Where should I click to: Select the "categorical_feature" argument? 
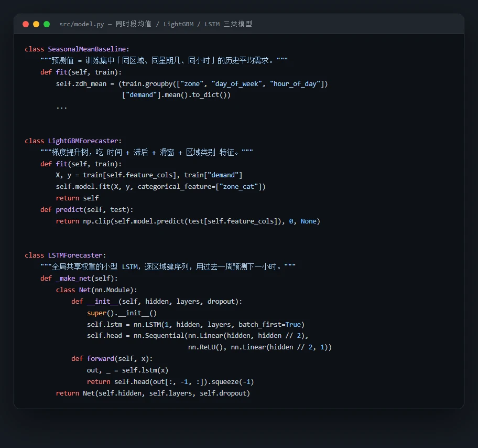[x=175, y=186]
